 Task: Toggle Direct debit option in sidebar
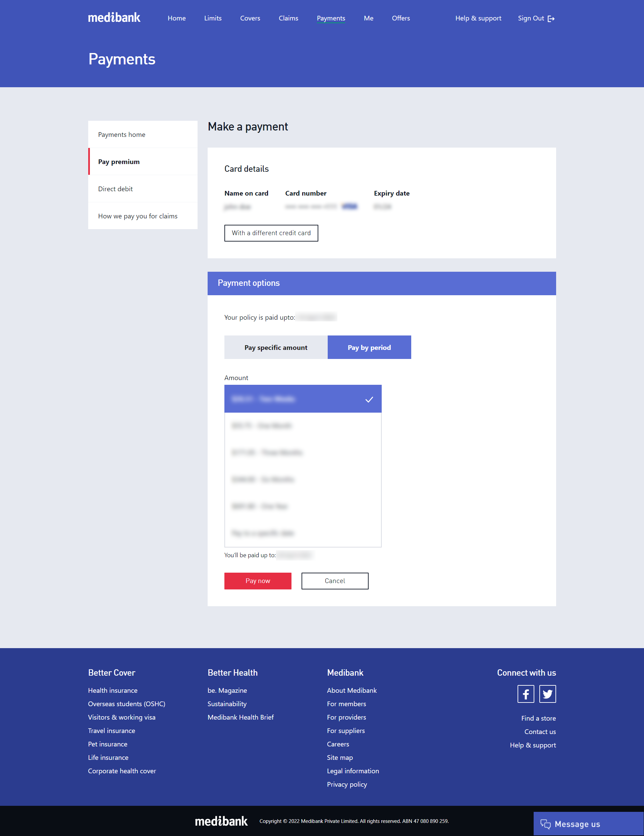coord(115,189)
